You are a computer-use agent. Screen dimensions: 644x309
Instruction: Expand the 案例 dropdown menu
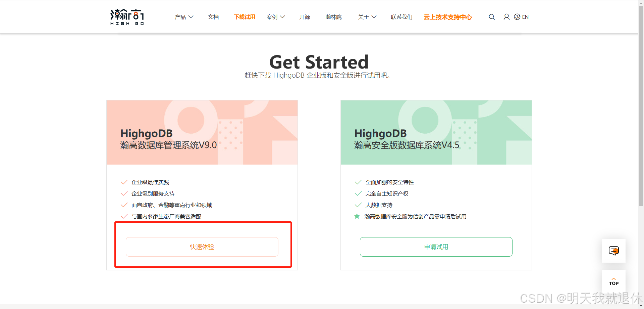pos(276,17)
